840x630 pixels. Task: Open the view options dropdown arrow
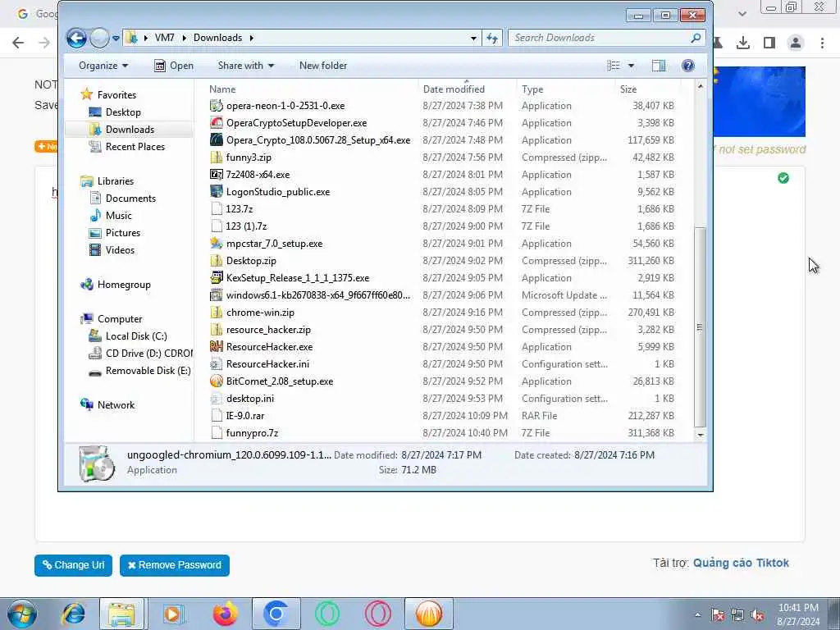click(x=631, y=66)
